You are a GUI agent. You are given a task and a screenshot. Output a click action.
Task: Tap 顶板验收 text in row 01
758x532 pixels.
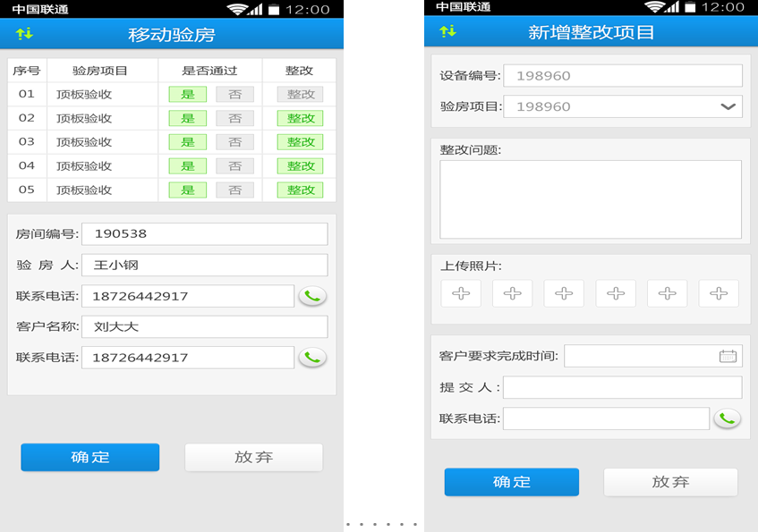point(84,94)
